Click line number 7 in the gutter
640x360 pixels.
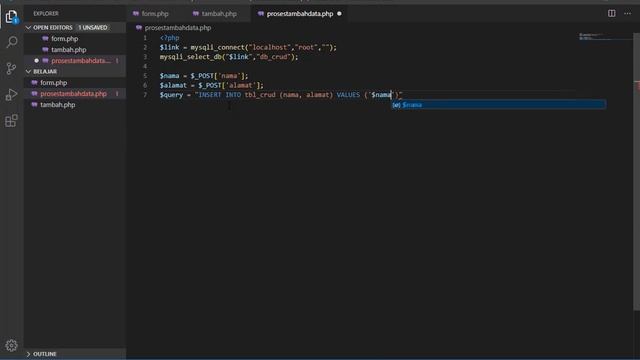click(x=145, y=95)
